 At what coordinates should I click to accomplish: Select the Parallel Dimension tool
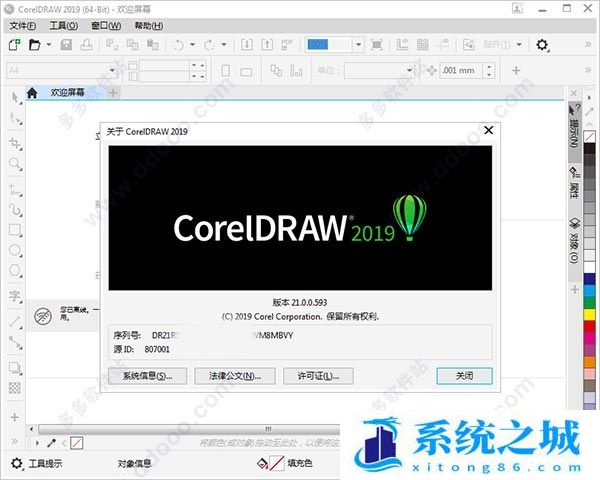tap(15, 322)
